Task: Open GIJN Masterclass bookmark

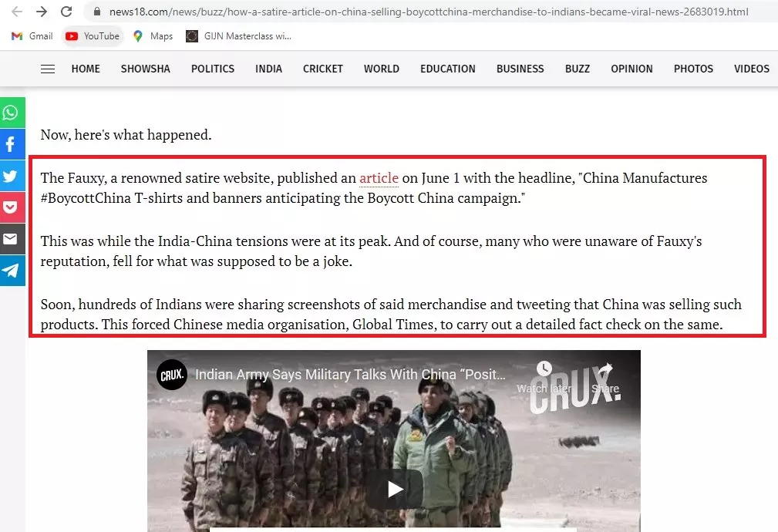Action: (239, 36)
